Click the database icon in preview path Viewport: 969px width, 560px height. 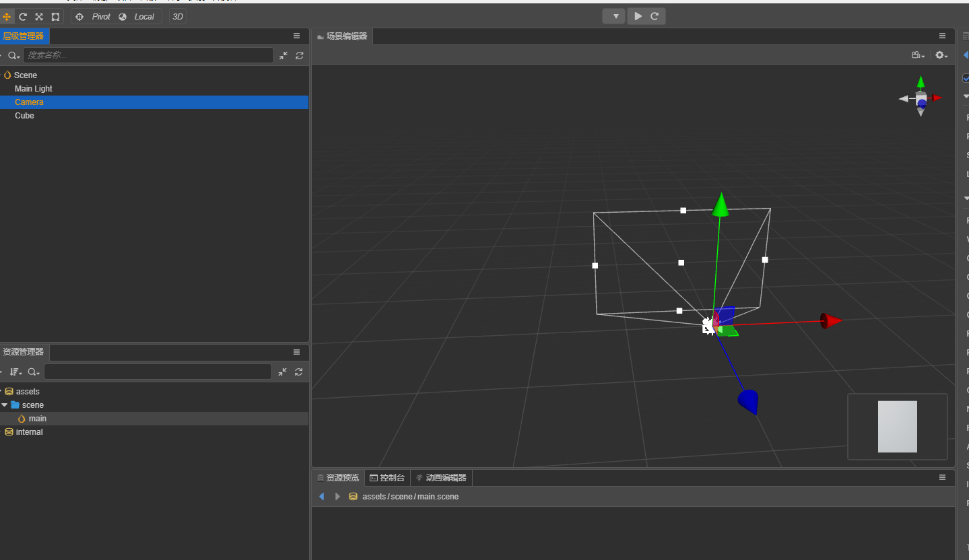[353, 497]
